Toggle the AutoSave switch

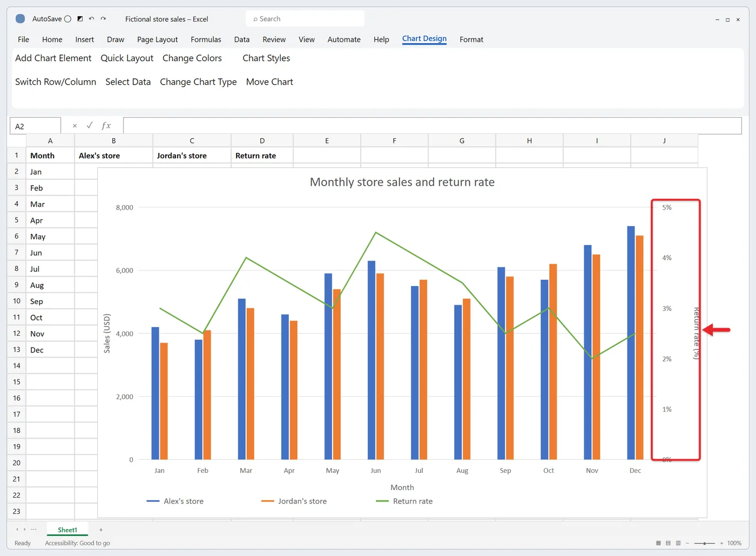pyautogui.click(x=67, y=19)
